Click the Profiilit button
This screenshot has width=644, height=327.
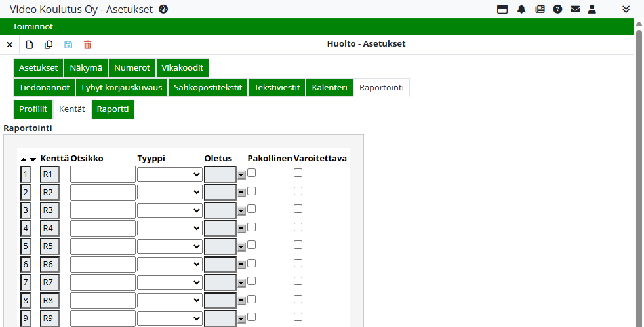[x=33, y=109]
